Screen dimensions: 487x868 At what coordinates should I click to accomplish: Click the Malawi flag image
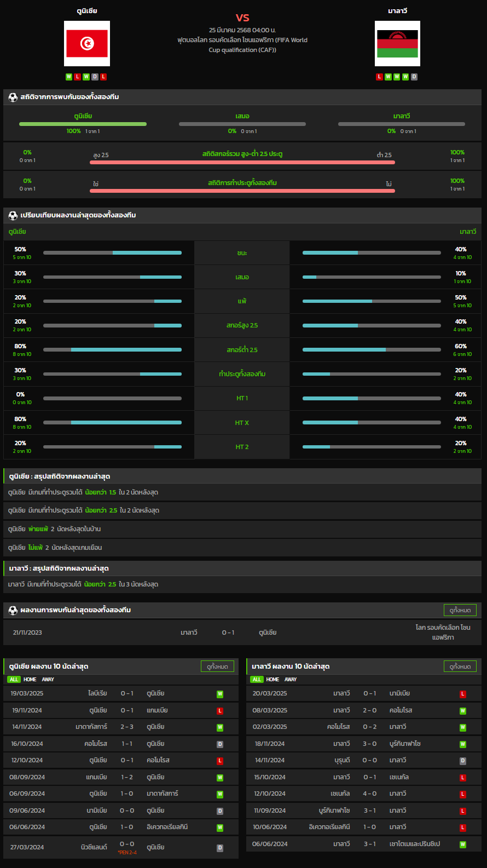(397, 43)
